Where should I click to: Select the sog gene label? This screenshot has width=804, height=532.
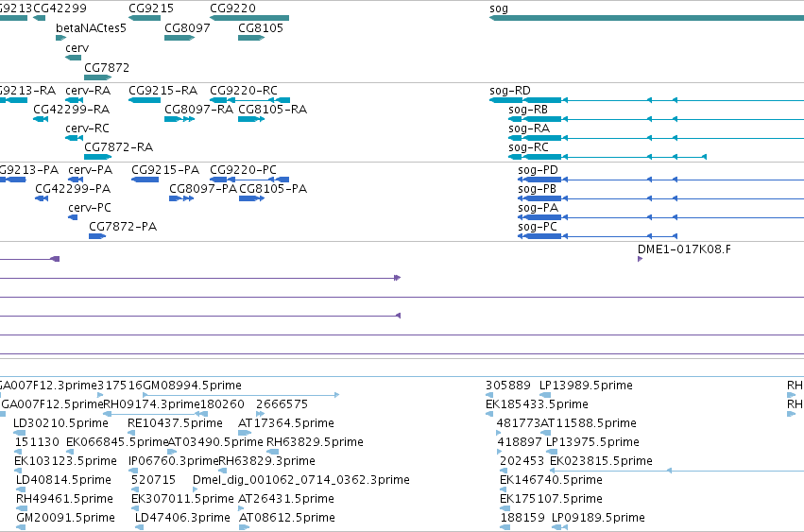coord(499,9)
